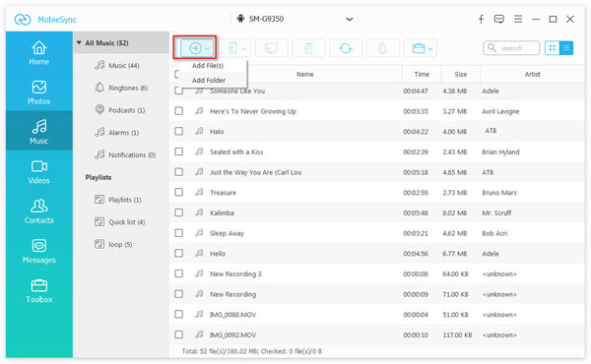Open the feedback chat icon

pyautogui.click(x=499, y=20)
